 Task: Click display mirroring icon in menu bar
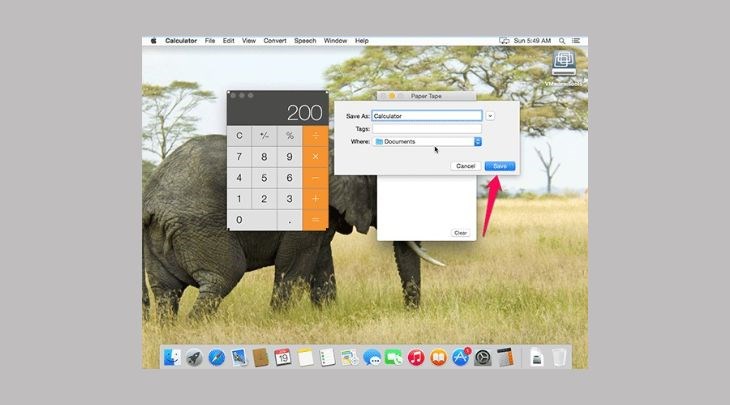(504, 41)
